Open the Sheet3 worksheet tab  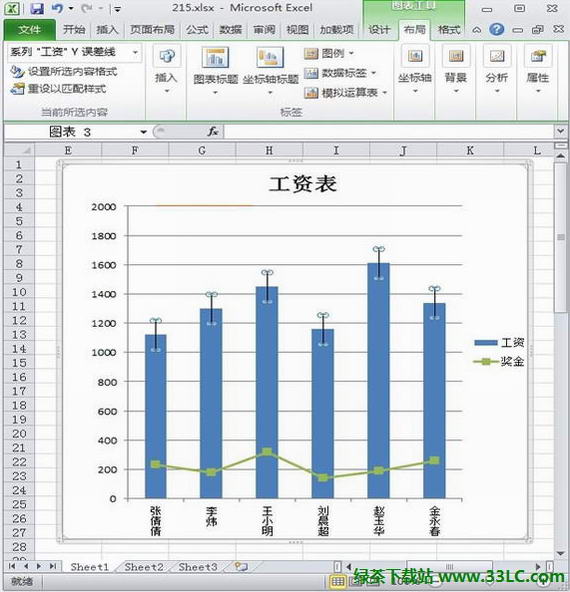click(x=198, y=567)
